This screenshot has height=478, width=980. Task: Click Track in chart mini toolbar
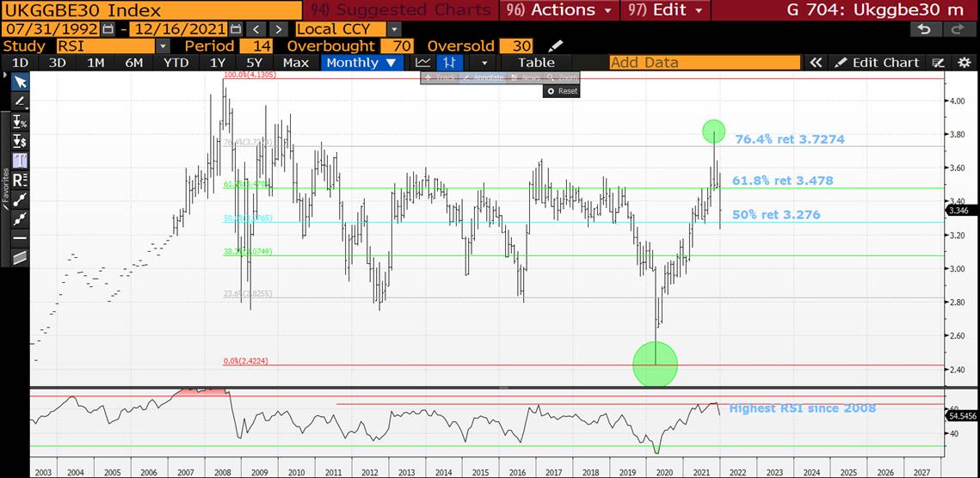tap(441, 77)
